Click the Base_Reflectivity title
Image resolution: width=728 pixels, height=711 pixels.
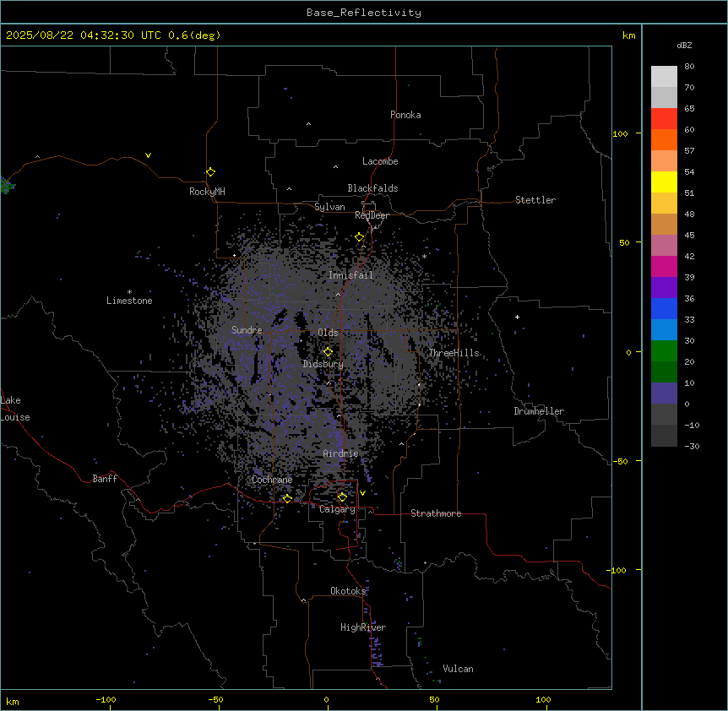(364, 13)
